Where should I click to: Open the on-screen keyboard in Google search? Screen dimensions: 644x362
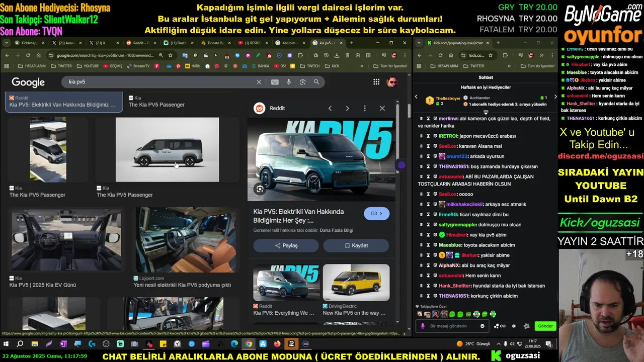tap(275, 82)
